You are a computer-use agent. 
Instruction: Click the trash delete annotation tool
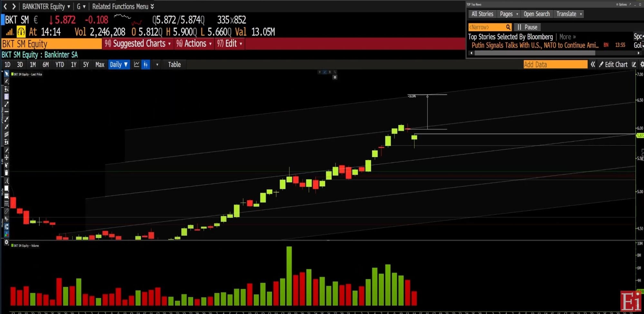(6, 173)
